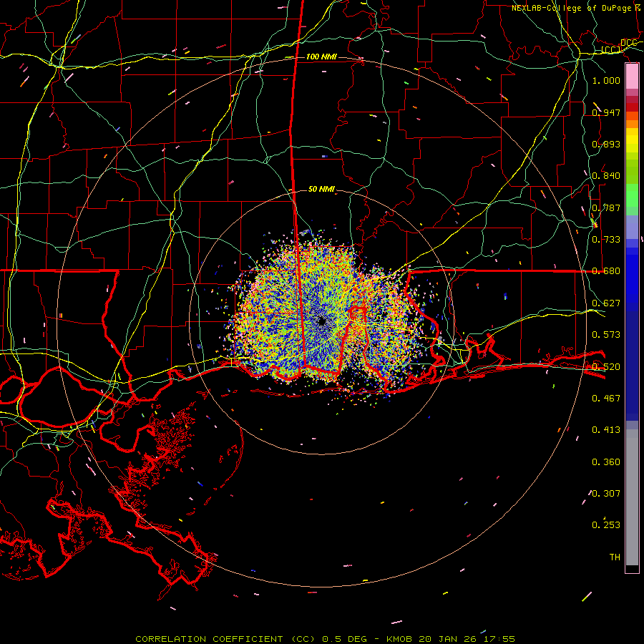Click the 0.947 scale value
Screen dimensions: 644x644
point(606,112)
